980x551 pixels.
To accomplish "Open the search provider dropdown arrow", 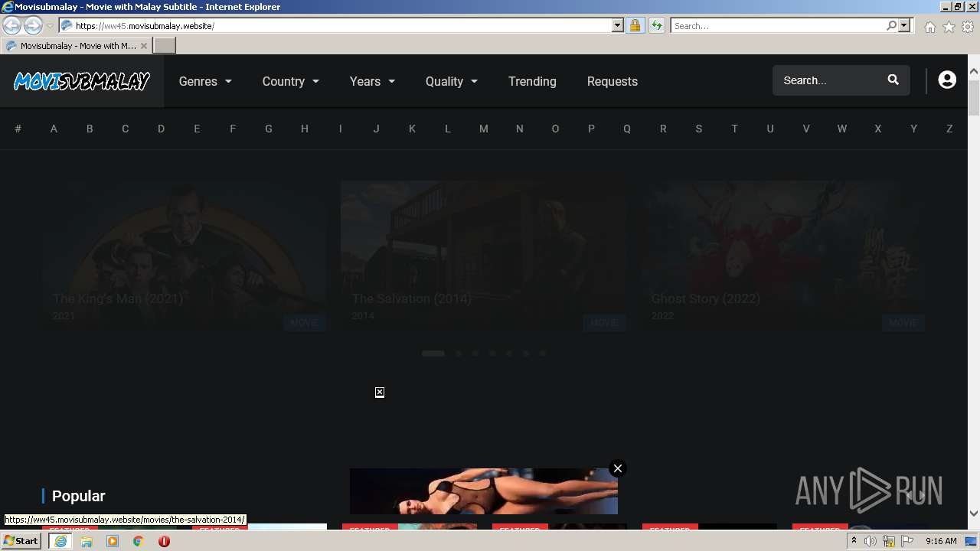I will 904,25.
